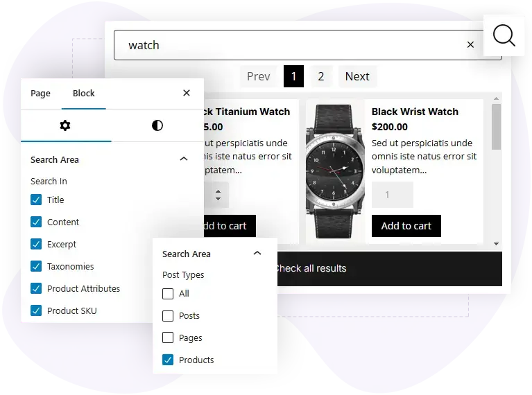
Task: Switch to the Page tab
Action: click(40, 94)
